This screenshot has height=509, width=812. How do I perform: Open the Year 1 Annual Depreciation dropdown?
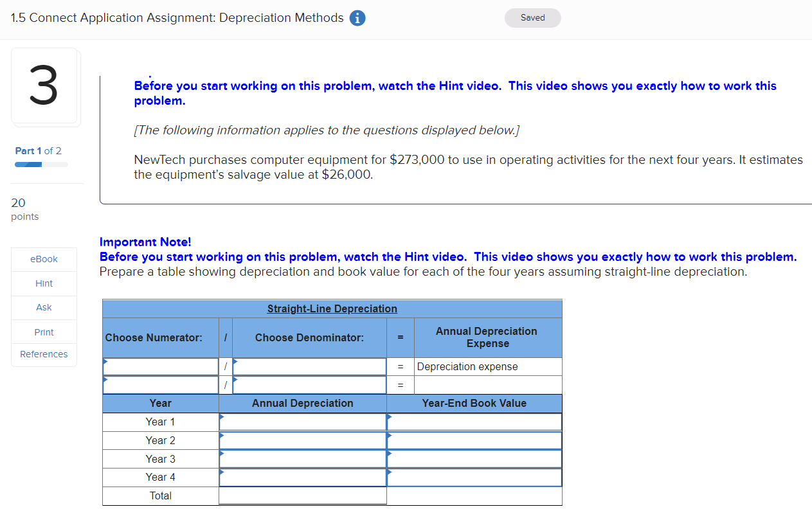click(302, 422)
